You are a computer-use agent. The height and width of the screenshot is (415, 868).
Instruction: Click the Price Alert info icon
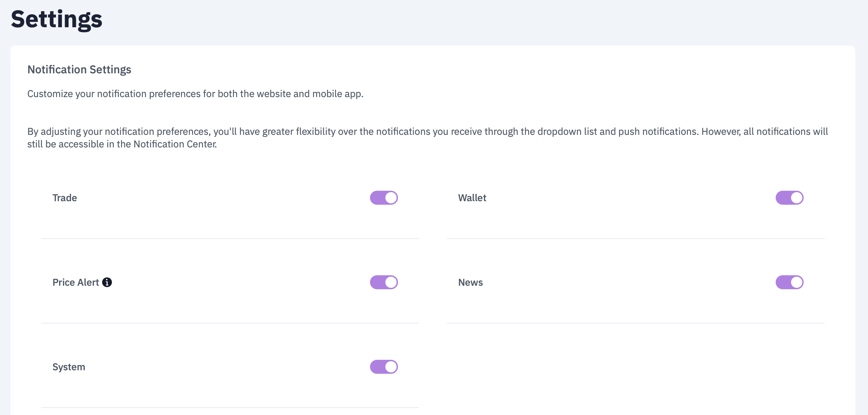click(107, 282)
